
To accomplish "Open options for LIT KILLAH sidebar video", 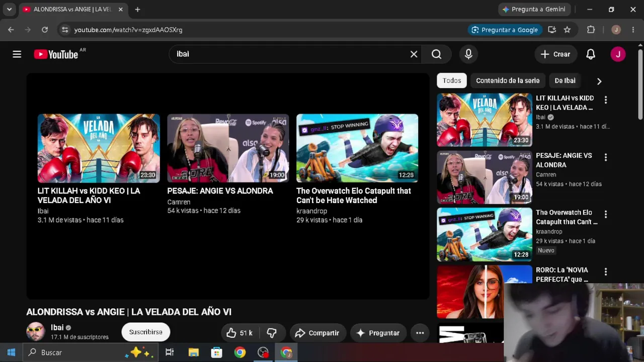I will (x=606, y=100).
